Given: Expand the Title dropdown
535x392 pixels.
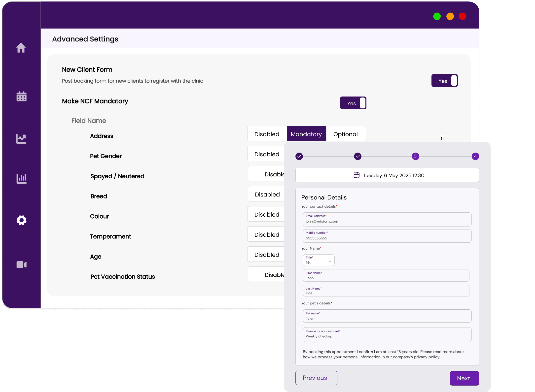Looking at the screenshot, I should [x=319, y=260].
